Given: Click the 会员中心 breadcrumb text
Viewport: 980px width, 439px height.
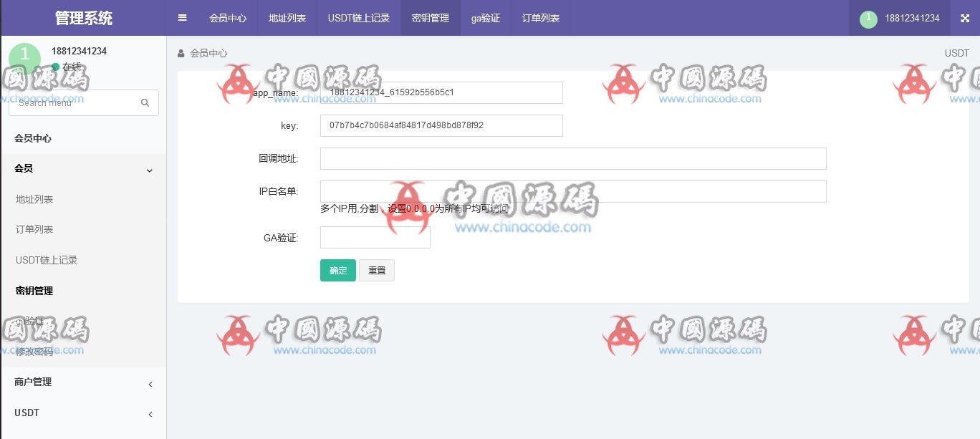Looking at the screenshot, I should pos(208,53).
